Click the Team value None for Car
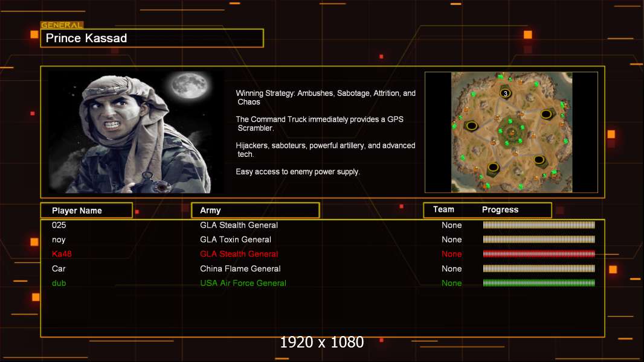The width and height of the screenshot is (644, 362). click(451, 268)
